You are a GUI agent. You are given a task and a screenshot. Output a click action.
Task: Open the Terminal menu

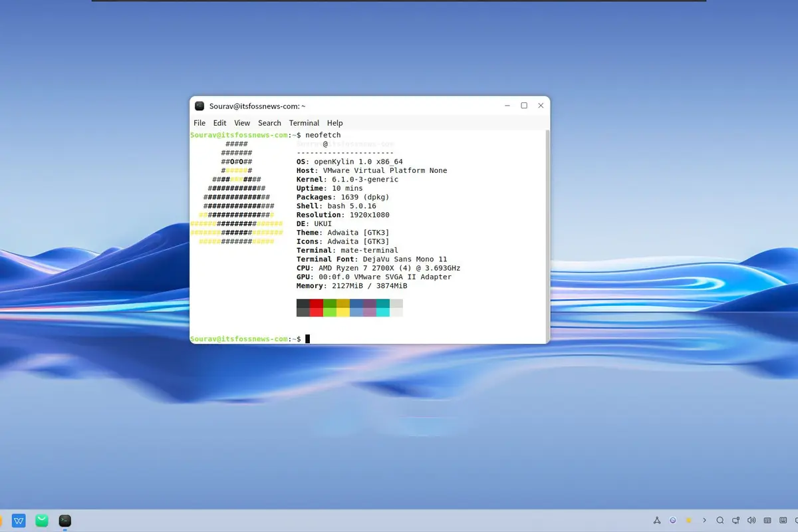coord(304,123)
